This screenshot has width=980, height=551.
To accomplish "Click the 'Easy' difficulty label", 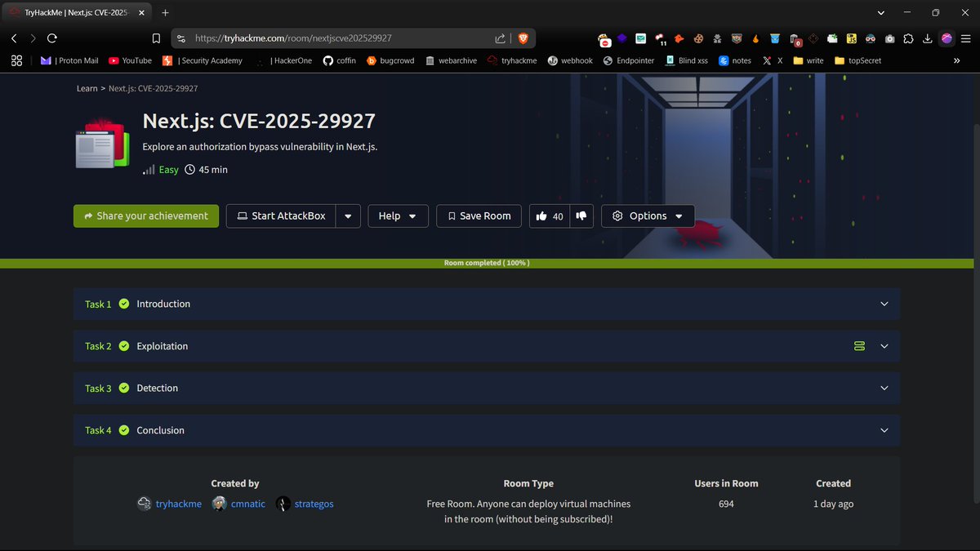I will tap(168, 170).
